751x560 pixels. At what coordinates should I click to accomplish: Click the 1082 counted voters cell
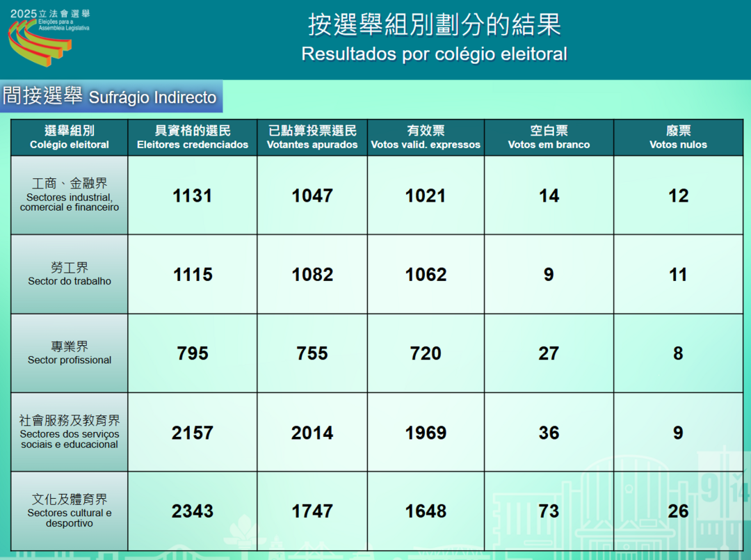312,275
